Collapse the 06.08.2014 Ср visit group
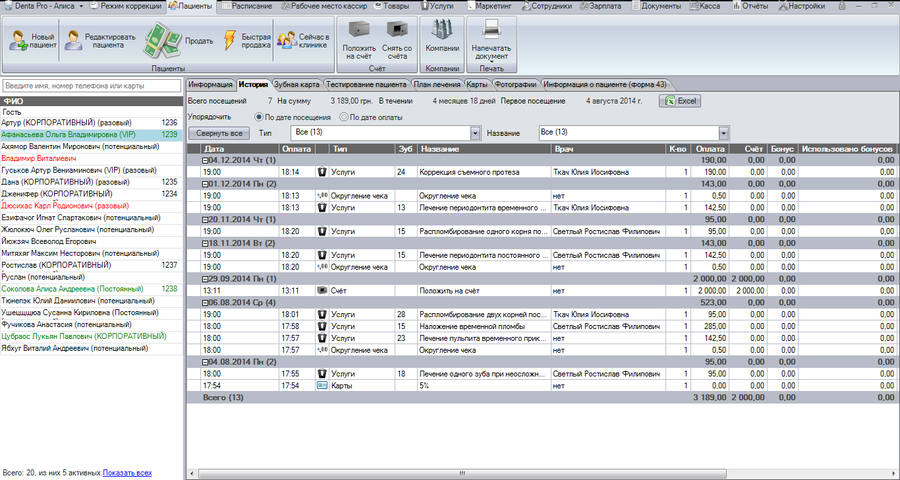This screenshot has width=900, height=480. (x=205, y=303)
